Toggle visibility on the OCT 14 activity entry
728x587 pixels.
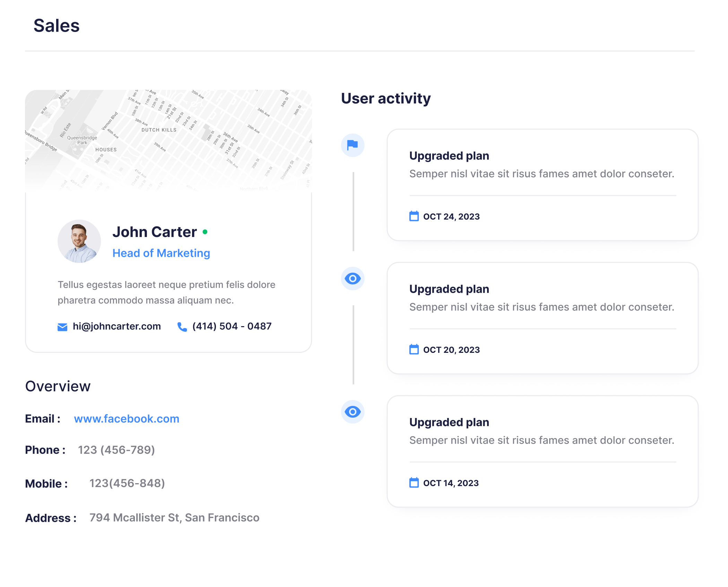pyautogui.click(x=352, y=412)
